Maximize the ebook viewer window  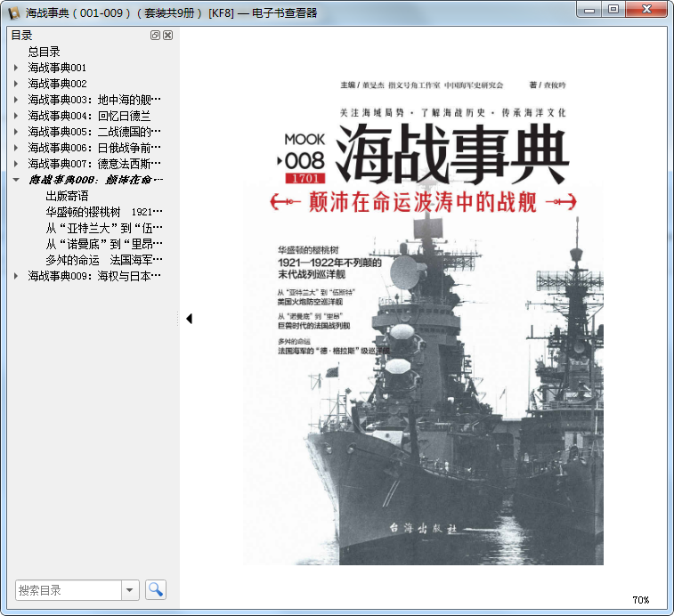613,10
